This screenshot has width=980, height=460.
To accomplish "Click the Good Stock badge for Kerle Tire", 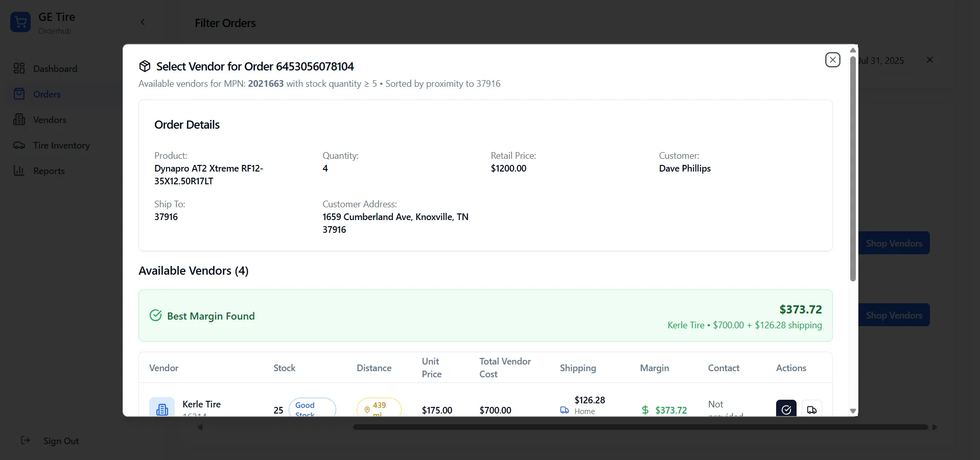I will pos(312,407).
